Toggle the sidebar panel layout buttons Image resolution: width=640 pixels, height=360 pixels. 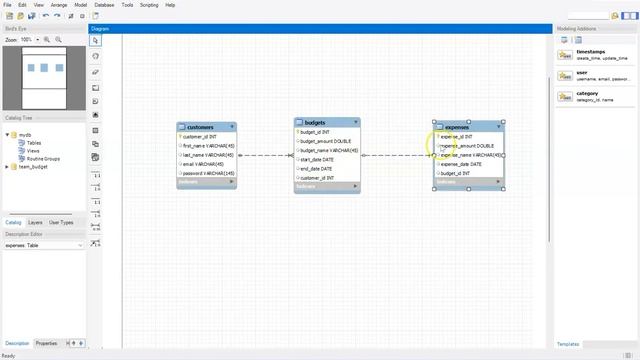pyautogui.click(x=629, y=16)
